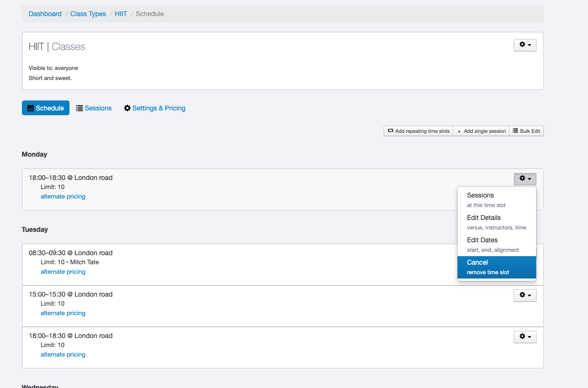This screenshot has width=588, height=388.
Task: Open gear menu for Tuesday 18:00–18:30 slot
Action: click(525, 337)
